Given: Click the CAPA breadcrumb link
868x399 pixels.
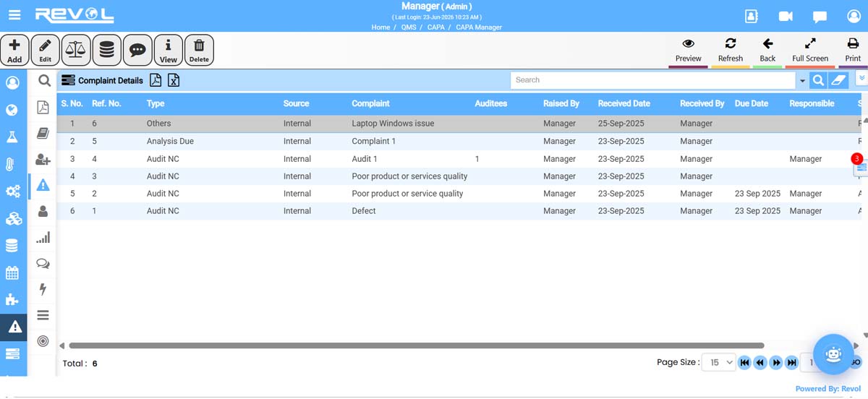Looking at the screenshot, I should [436, 27].
